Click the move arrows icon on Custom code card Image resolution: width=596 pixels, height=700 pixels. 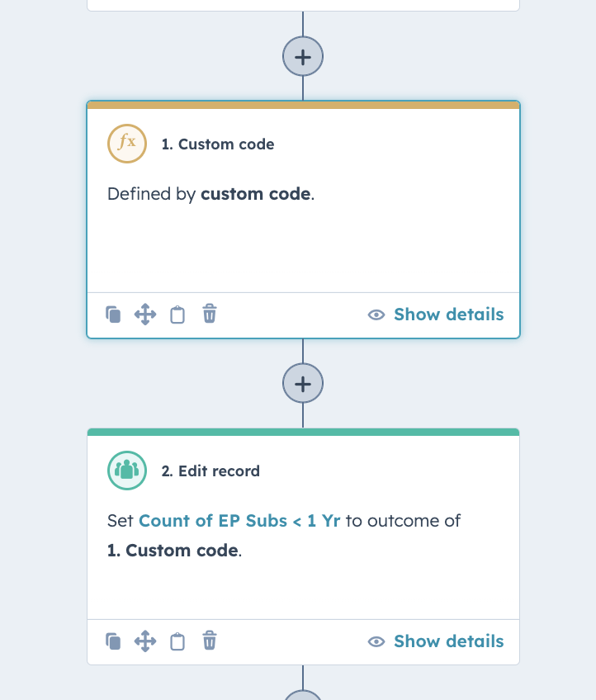point(144,315)
